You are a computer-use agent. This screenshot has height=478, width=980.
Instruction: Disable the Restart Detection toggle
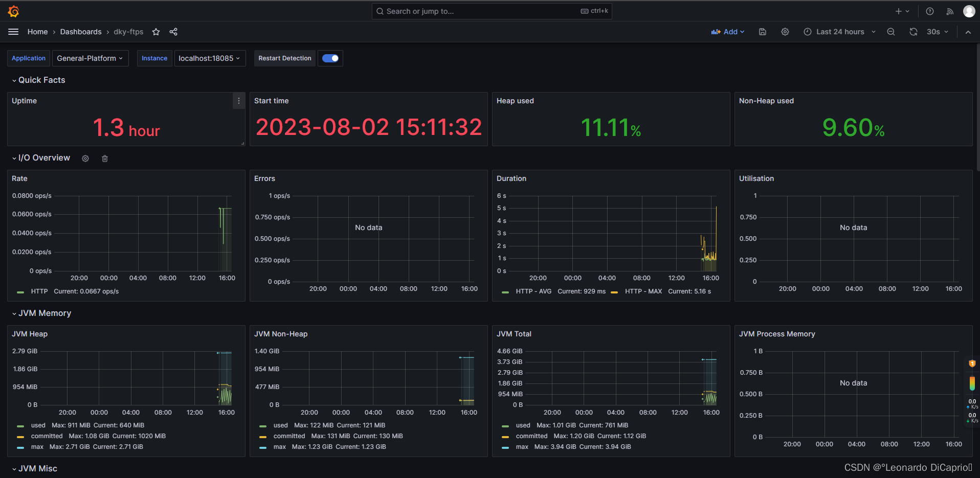point(330,58)
